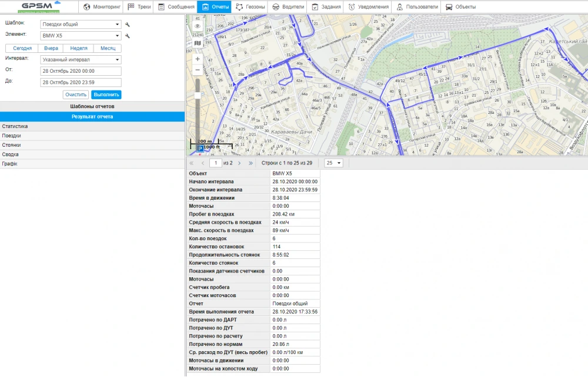Click the Очистить button
This screenshot has height=377, width=588.
tap(76, 94)
